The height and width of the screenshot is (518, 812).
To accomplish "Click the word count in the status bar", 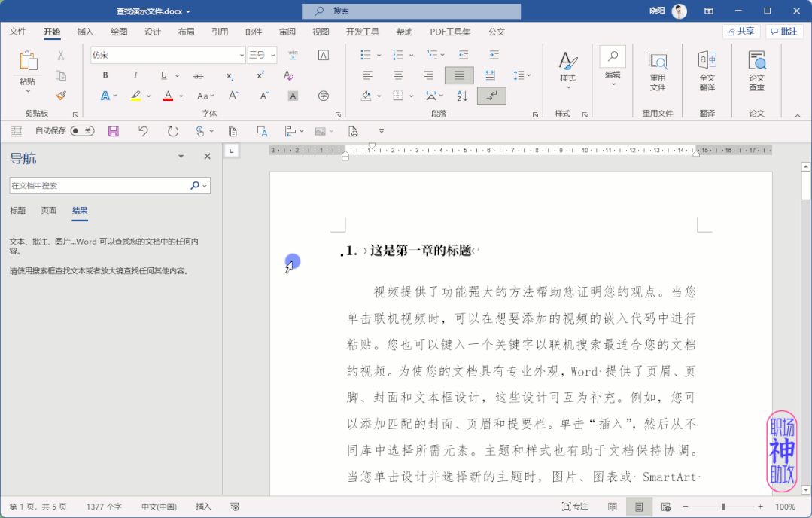I will (104, 507).
